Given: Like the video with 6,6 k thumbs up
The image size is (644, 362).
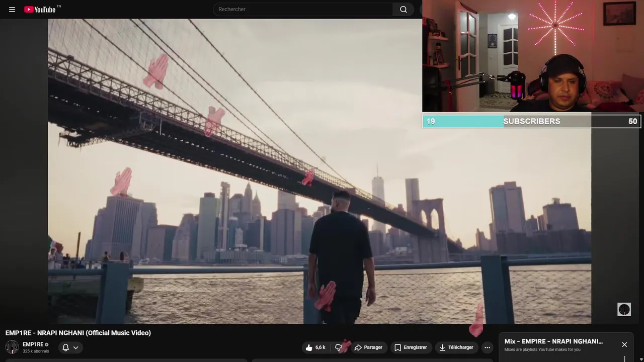Looking at the screenshot, I should click(x=315, y=347).
